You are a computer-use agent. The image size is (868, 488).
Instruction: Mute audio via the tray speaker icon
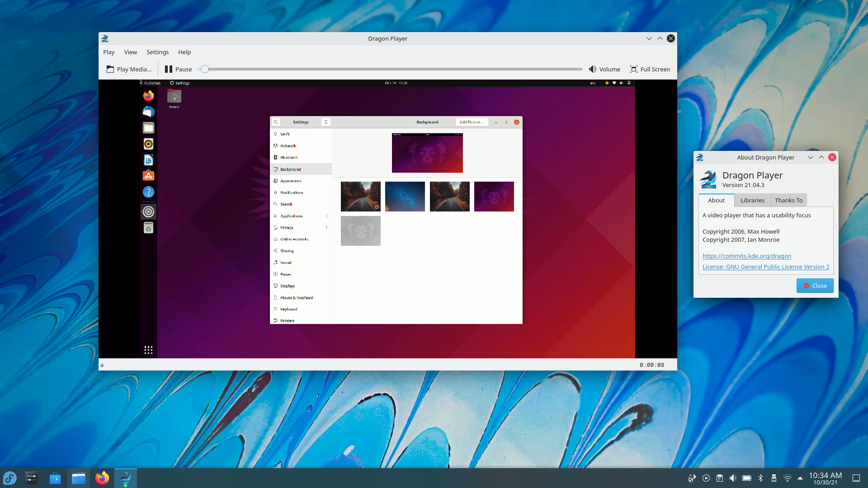(x=733, y=478)
